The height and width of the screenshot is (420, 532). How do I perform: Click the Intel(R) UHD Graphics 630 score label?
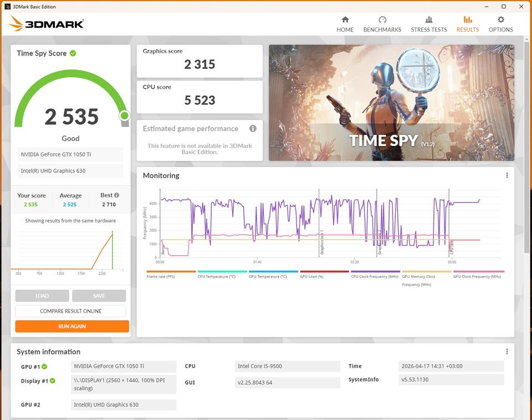(70, 171)
